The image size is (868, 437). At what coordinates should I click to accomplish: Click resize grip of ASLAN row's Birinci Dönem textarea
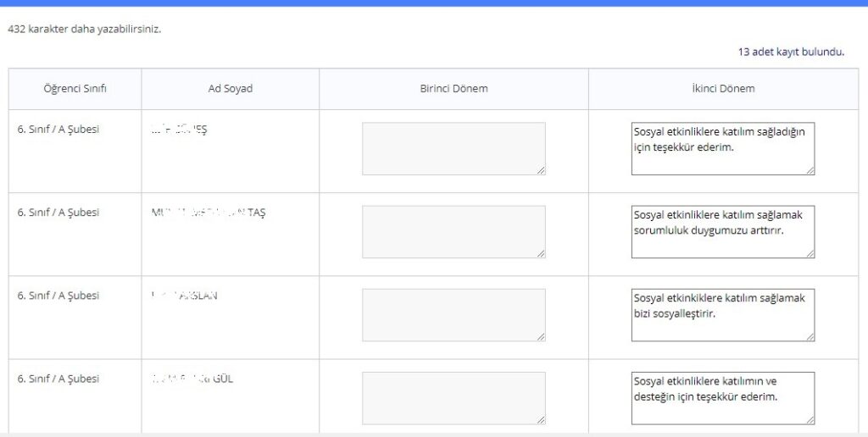click(x=541, y=336)
